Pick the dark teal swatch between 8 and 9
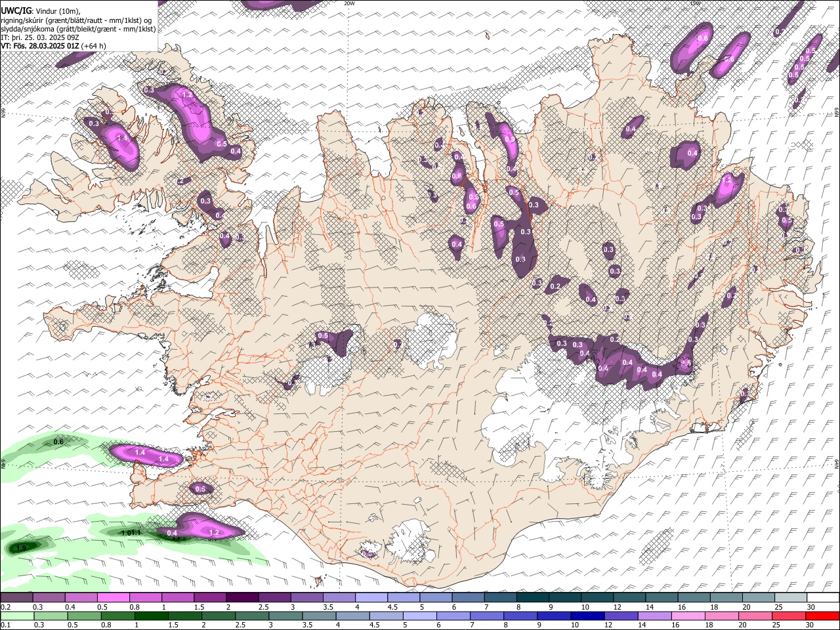Viewport: 840px width, 630px height. click(x=532, y=598)
